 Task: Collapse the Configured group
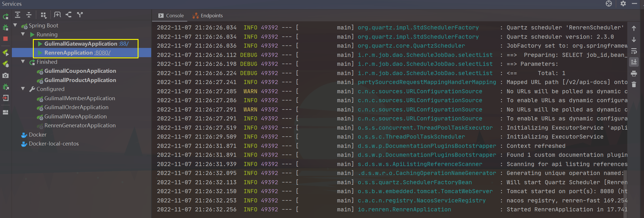[23, 89]
